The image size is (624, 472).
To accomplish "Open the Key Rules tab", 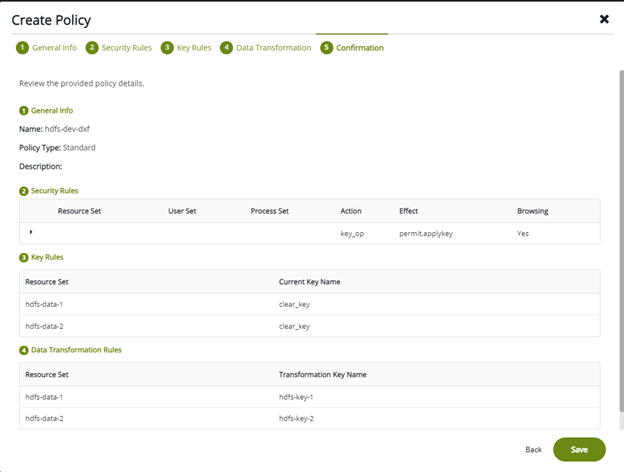I will [x=194, y=47].
